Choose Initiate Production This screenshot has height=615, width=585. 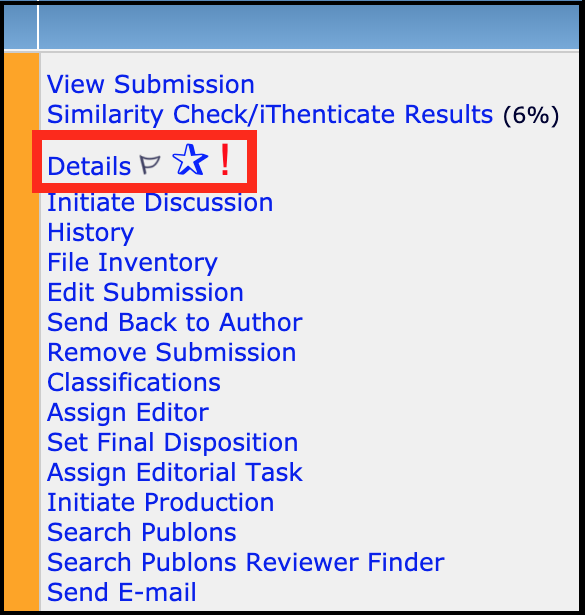[160, 502]
